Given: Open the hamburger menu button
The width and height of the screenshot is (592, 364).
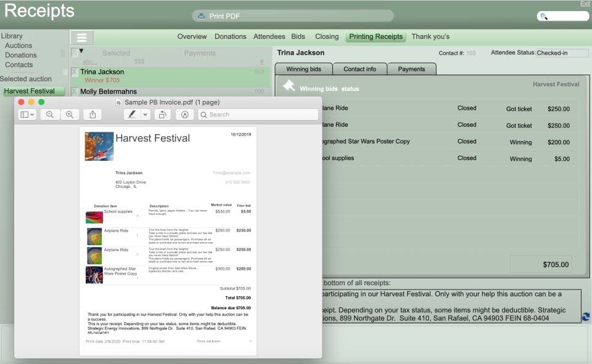Looking at the screenshot, I should 82,38.
